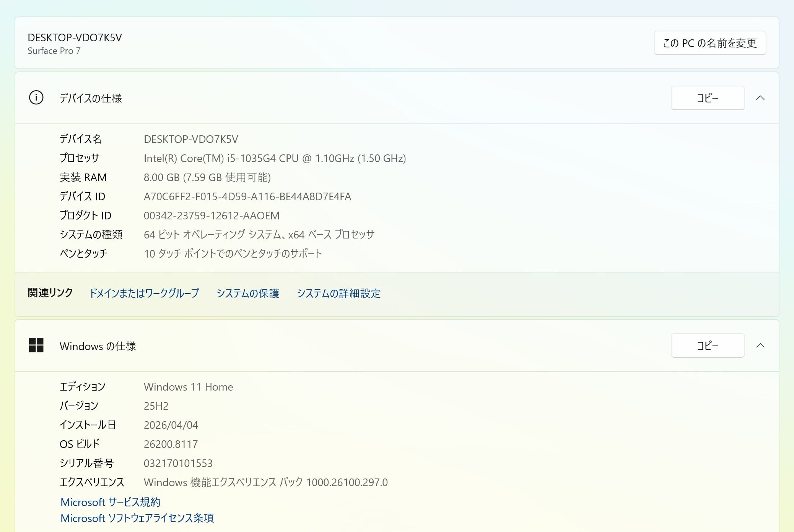Viewport: 794px width, 532px height.
Task: Click the device specifications info icon
Action: [x=36, y=98]
